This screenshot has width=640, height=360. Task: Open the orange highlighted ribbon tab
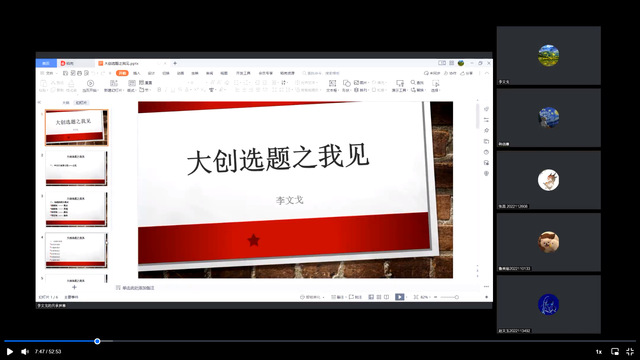click(122, 73)
